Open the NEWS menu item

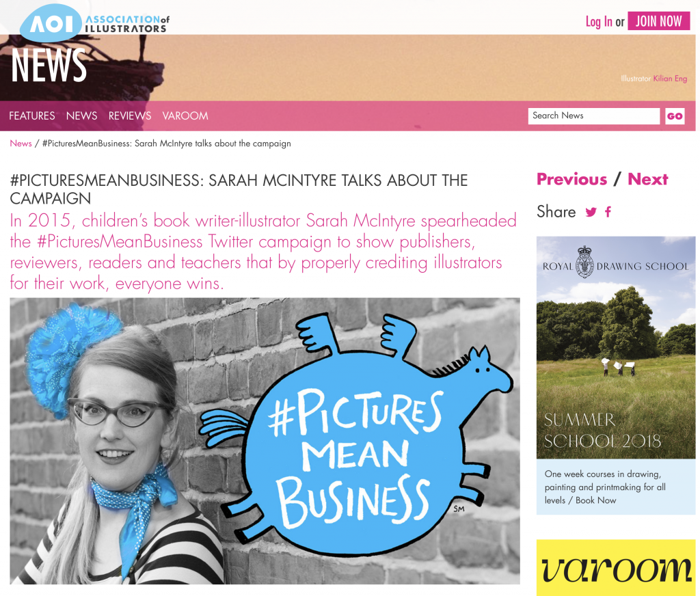[x=82, y=116]
